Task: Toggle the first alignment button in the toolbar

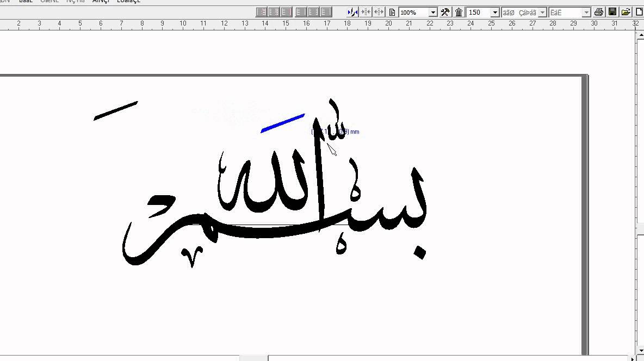Action: (262, 12)
